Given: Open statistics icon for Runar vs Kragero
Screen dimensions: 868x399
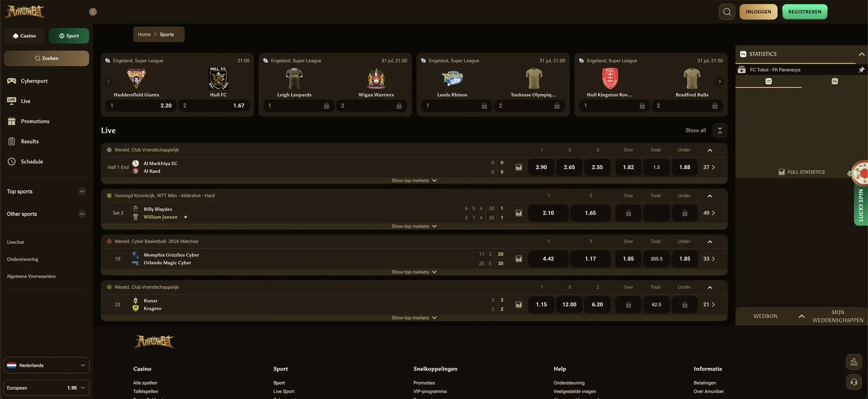Looking at the screenshot, I should (519, 304).
